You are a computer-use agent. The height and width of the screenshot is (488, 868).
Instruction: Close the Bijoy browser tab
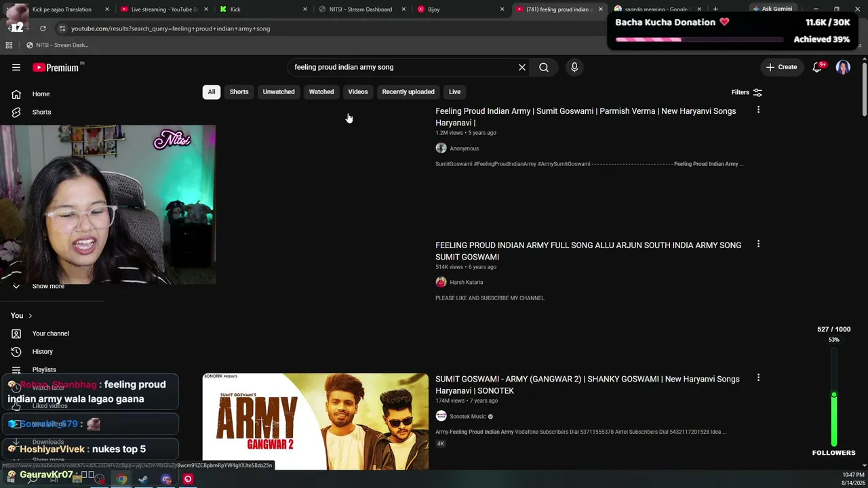click(502, 9)
